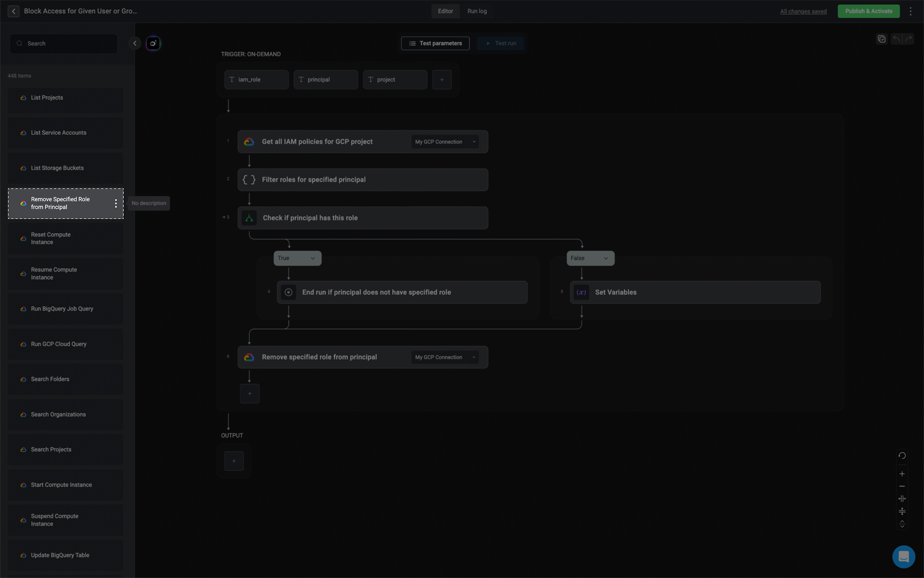This screenshot has width=924, height=578.
Task: Select Search Organizations action
Action: pos(65,415)
